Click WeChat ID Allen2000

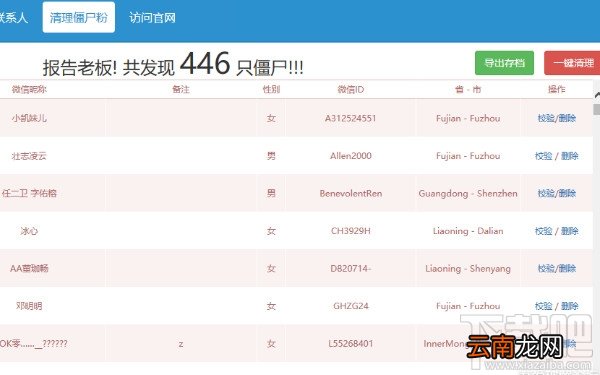click(351, 156)
